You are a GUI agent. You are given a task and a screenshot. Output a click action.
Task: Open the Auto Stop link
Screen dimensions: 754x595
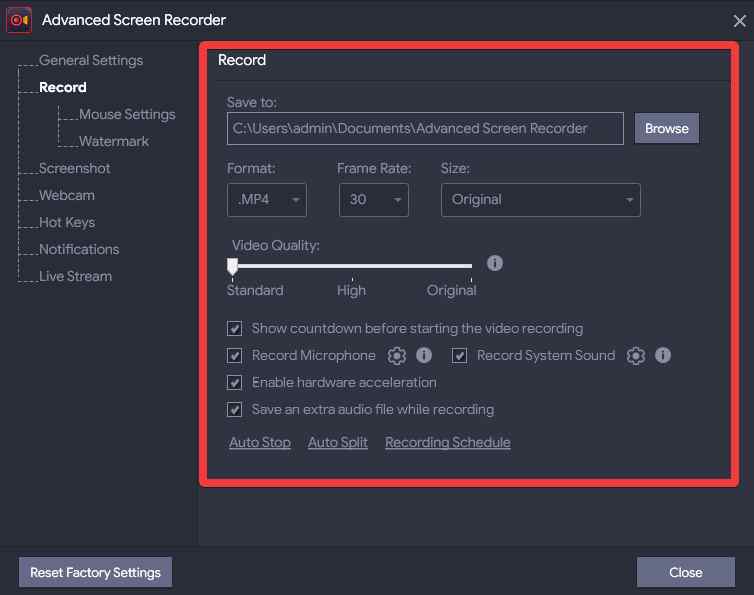(260, 443)
